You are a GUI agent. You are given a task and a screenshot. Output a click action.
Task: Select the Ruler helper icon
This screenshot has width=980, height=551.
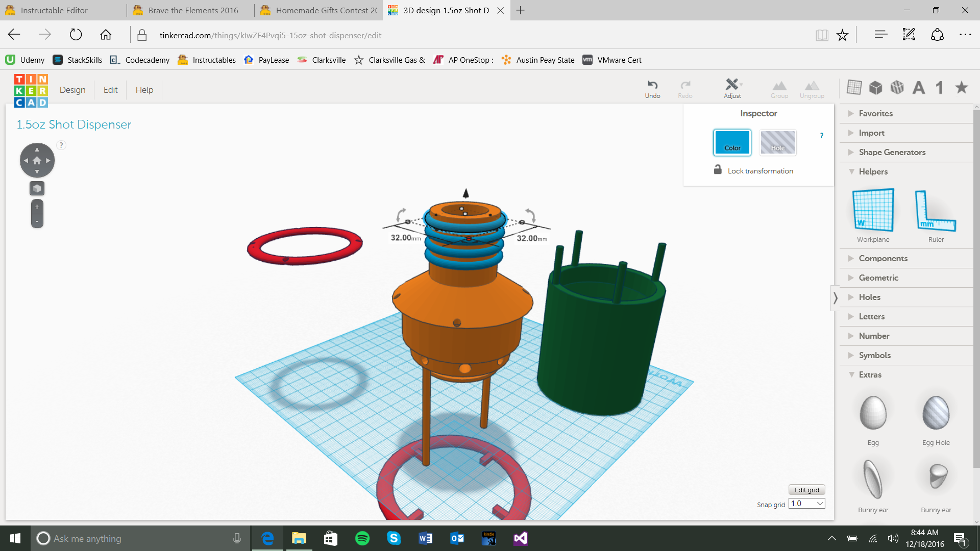click(936, 210)
